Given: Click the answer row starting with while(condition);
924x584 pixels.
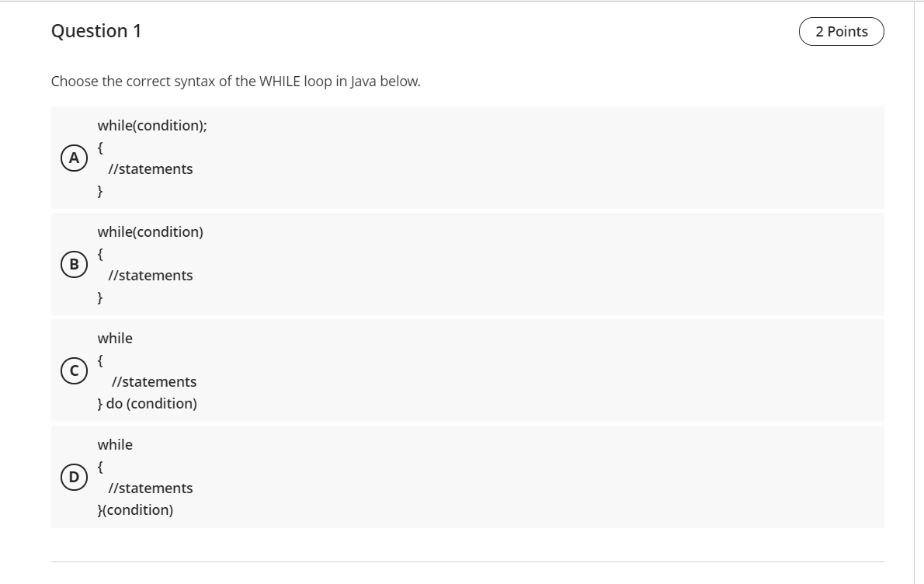Looking at the screenshot, I should (466, 158).
